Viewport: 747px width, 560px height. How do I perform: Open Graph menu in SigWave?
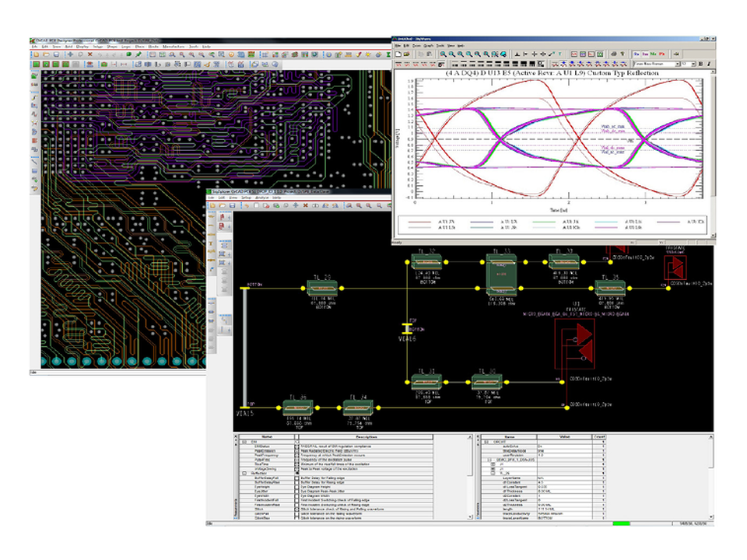pyautogui.click(x=428, y=46)
